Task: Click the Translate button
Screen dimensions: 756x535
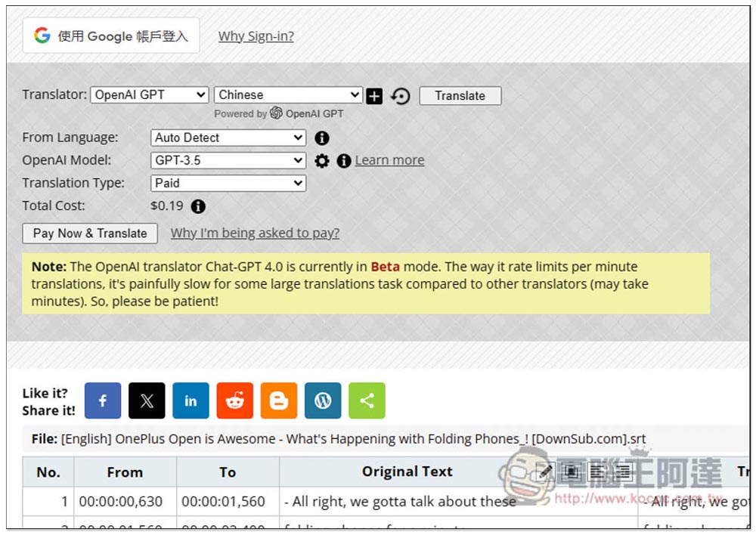Action: [460, 96]
